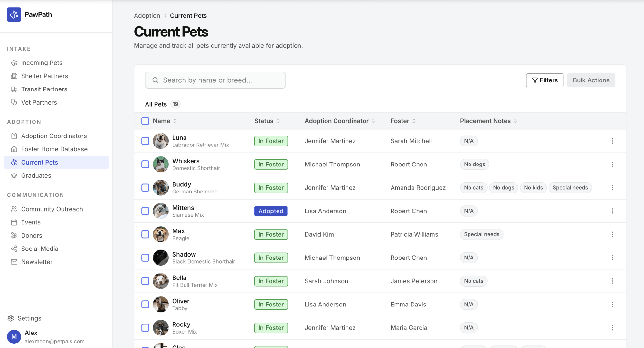
Task: Click the Vet Partners stethoscope icon
Action: tap(14, 102)
